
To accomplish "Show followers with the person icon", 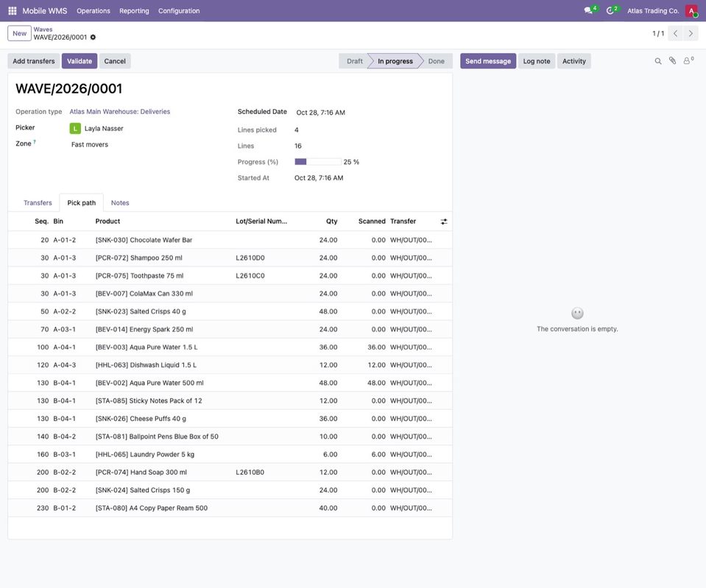I will click(687, 61).
